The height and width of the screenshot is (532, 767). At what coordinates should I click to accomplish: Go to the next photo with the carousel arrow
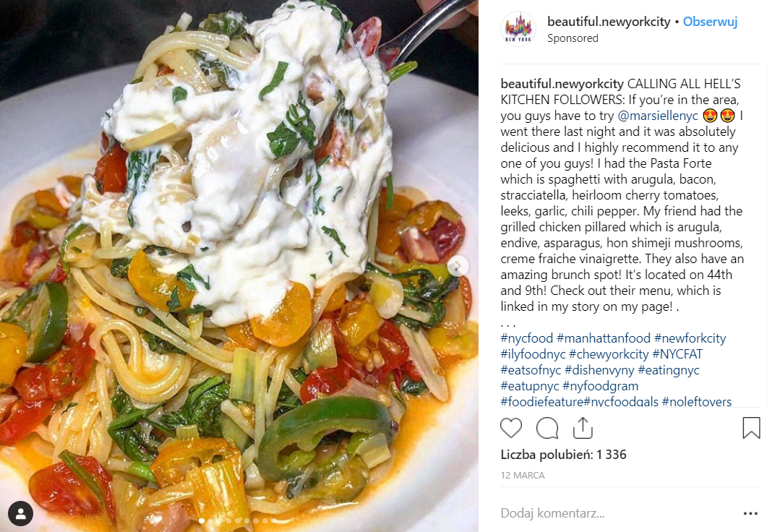(458, 267)
